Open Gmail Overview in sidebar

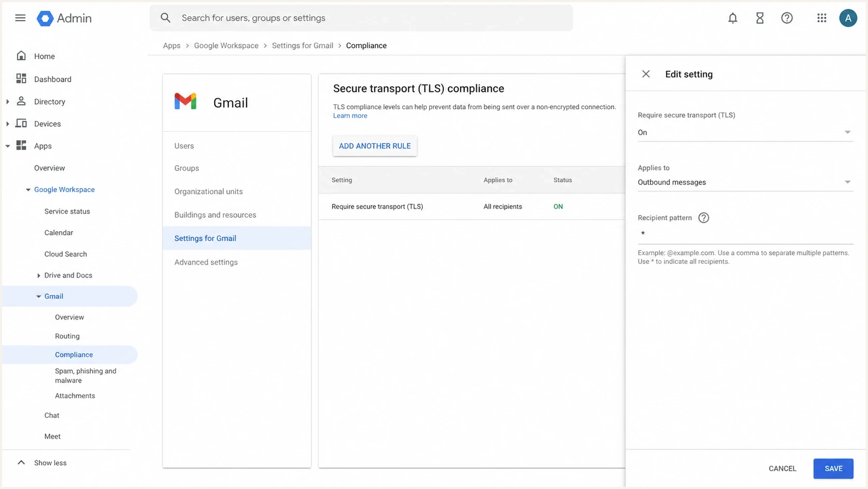tap(69, 317)
